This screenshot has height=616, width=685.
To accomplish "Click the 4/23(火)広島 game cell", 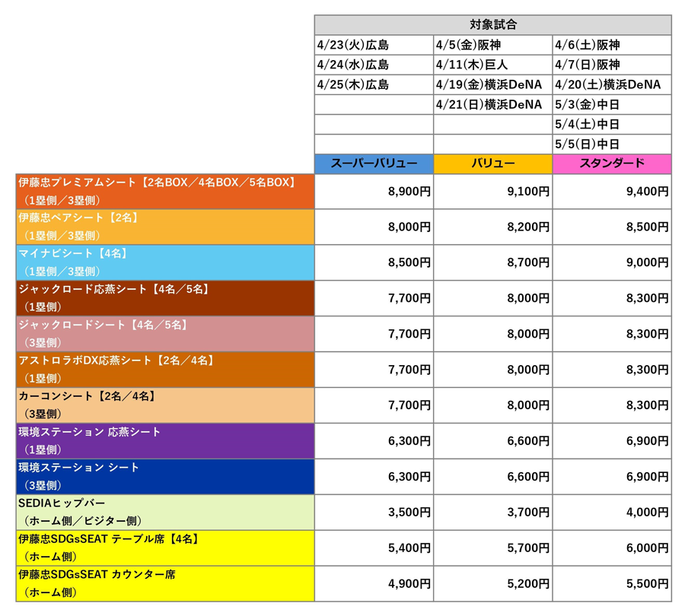I will click(x=374, y=45).
